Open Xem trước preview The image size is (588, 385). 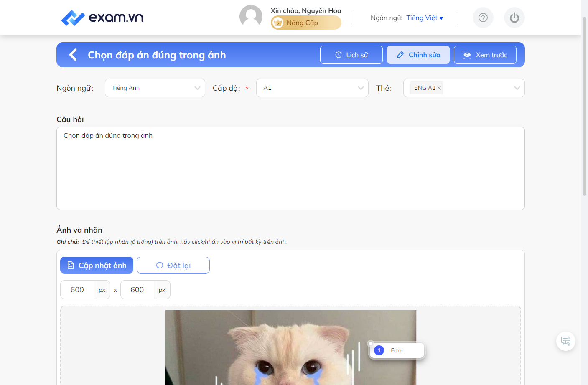tap(485, 55)
